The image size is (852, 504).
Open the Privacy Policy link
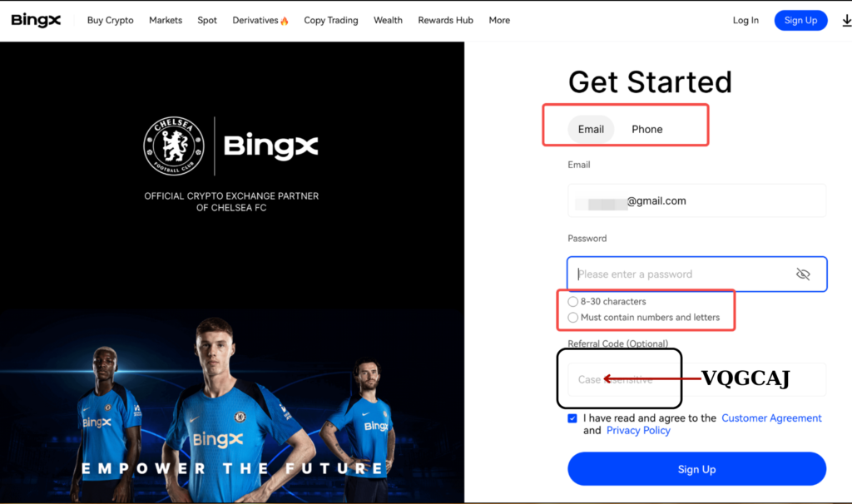tap(638, 430)
